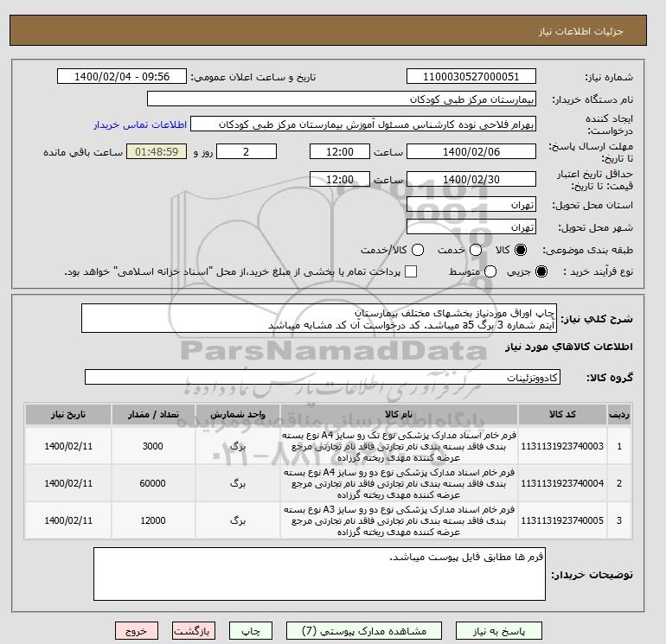Click the نام کالا column header

click(399, 415)
